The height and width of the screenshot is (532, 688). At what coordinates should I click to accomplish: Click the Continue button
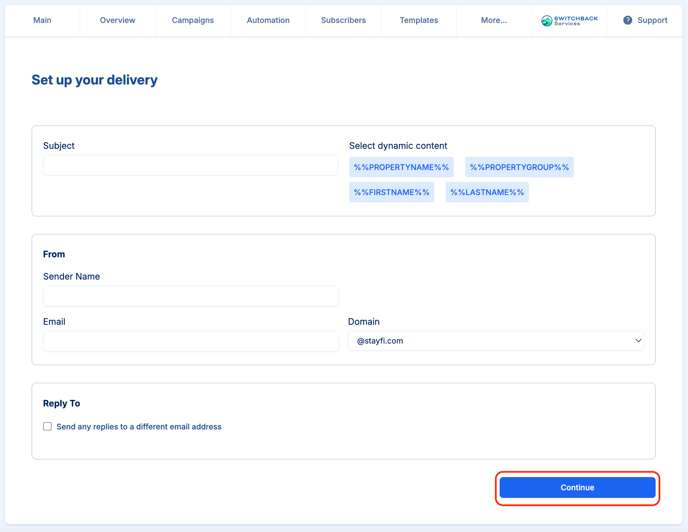point(577,488)
